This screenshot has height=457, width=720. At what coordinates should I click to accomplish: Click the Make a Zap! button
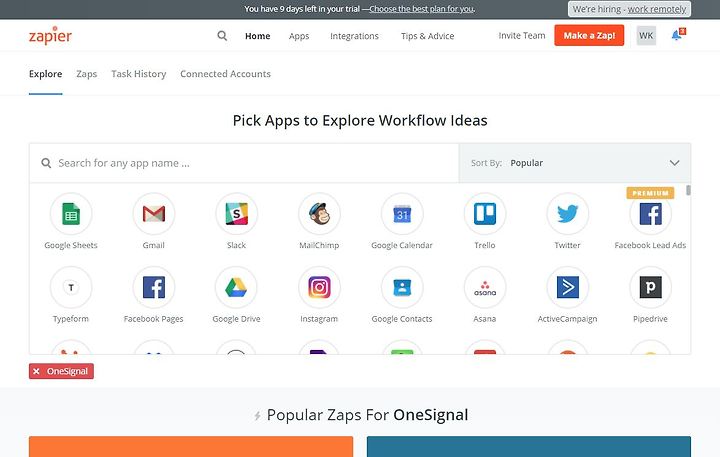(x=589, y=35)
